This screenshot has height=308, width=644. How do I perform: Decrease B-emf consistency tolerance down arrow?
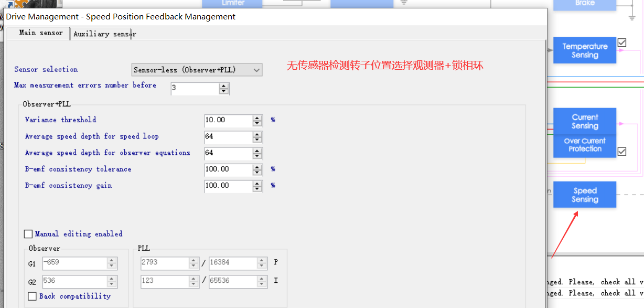click(x=257, y=173)
